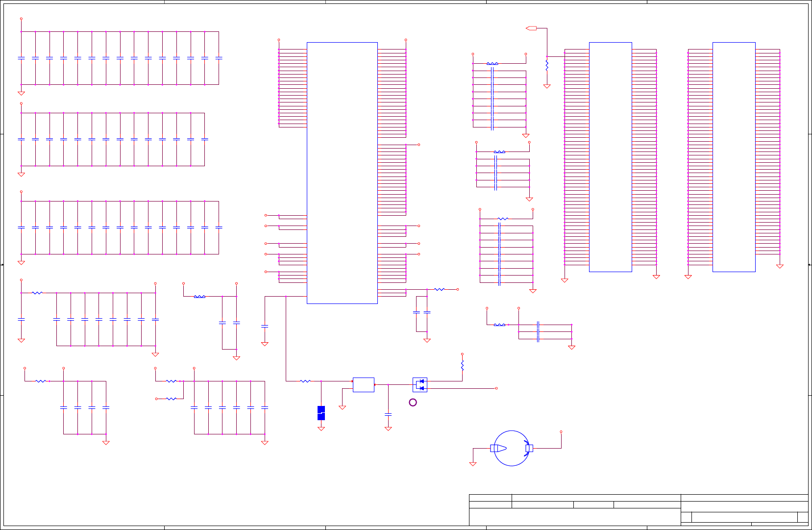Click the ground symbol under the solid blue component

coord(321,429)
